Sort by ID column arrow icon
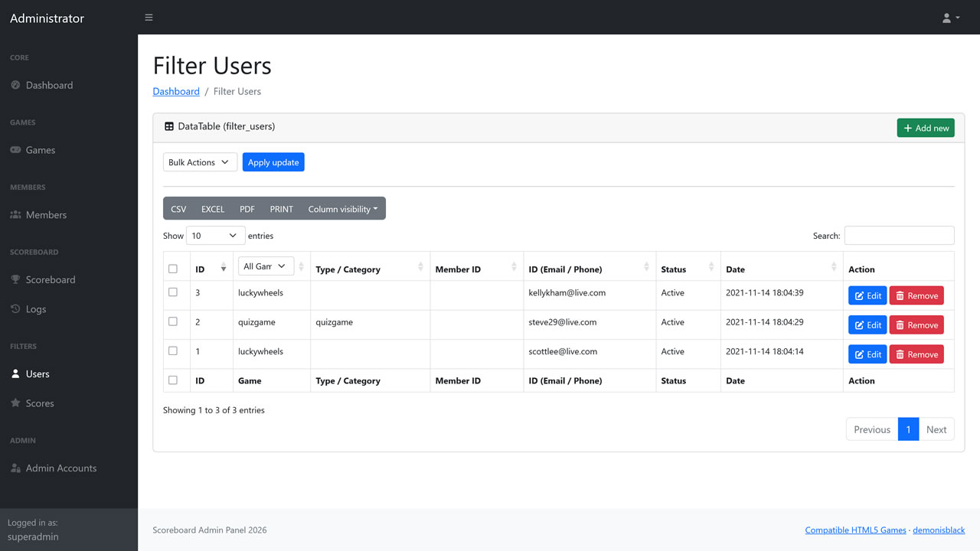This screenshot has width=980, height=551. [x=224, y=267]
